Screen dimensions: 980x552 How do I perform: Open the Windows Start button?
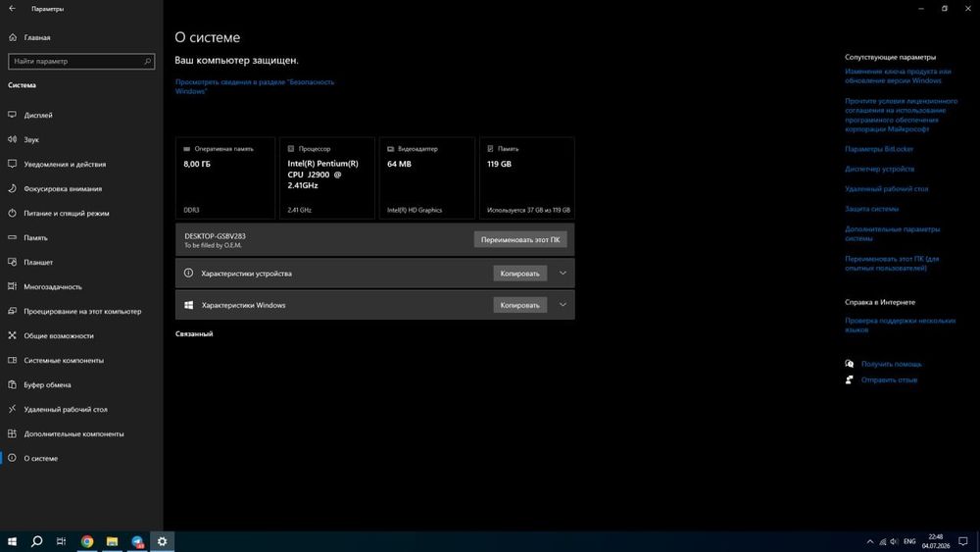[x=12, y=541]
